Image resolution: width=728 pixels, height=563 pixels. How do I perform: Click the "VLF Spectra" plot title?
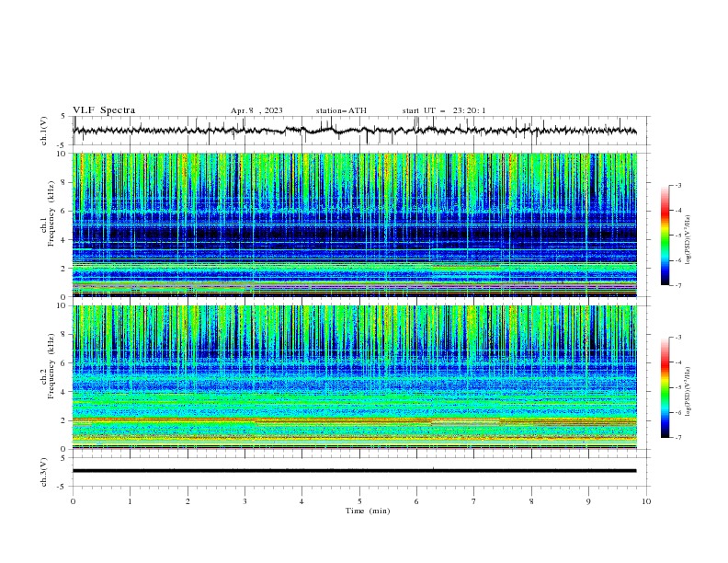(x=104, y=110)
